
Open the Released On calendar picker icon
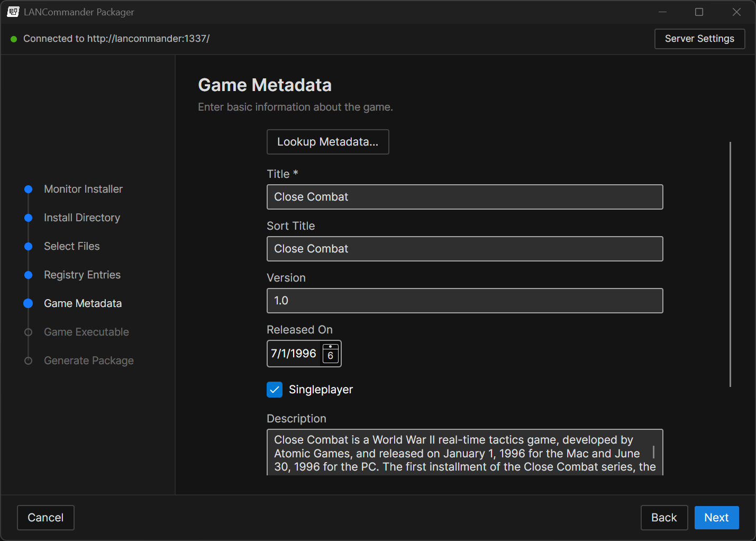point(331,354)
